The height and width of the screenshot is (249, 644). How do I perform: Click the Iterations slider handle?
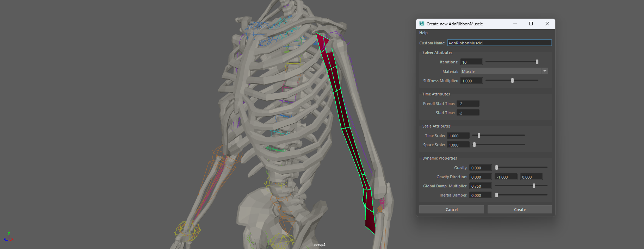click(x=537, y=62)
